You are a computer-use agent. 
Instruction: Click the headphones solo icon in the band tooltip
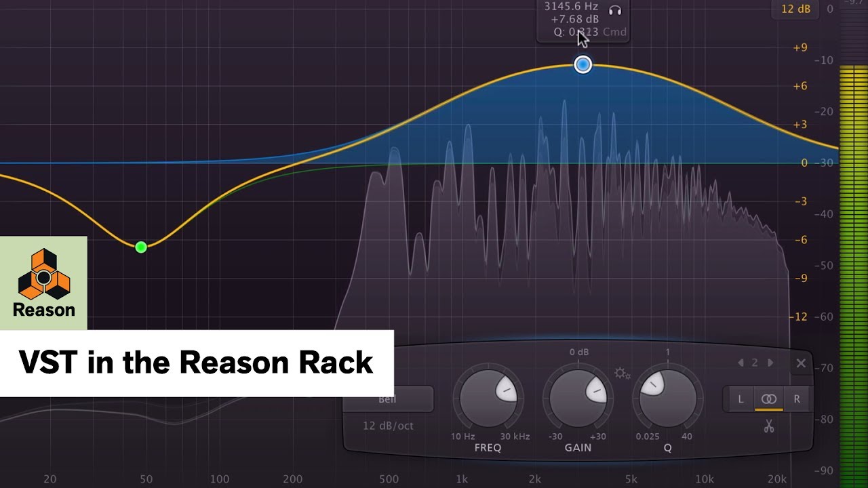coord(615,10)
